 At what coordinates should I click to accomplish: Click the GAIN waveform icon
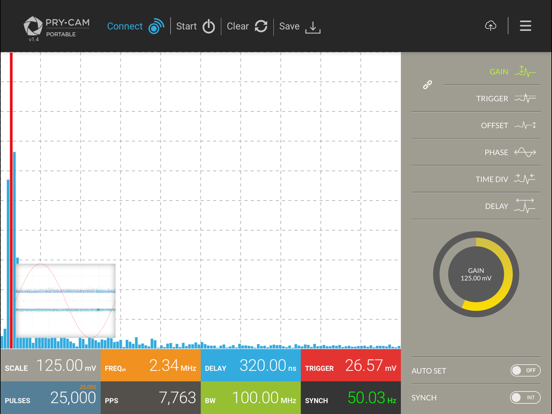click(x=525, y=71)
